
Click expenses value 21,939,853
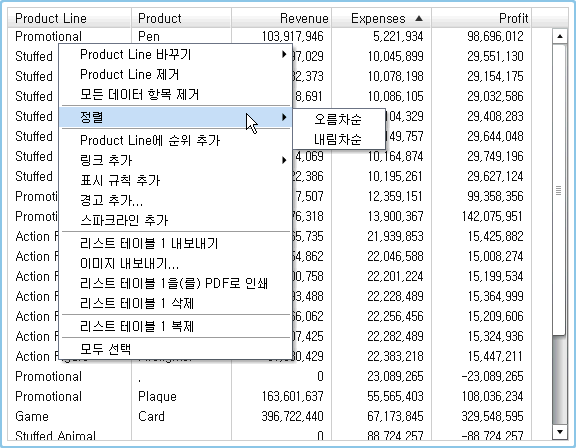tap(395, 236)
